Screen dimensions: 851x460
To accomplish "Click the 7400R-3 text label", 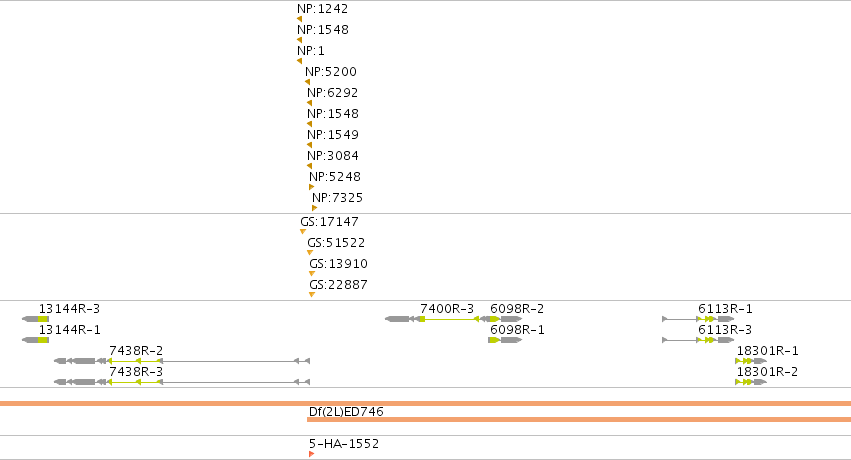I will 447,309.
